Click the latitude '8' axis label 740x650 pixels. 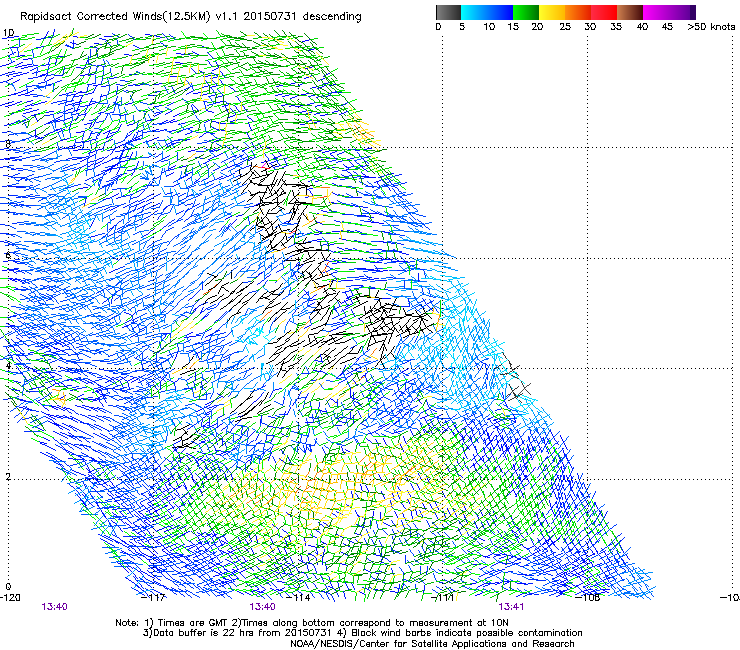[x=8, y=144]
